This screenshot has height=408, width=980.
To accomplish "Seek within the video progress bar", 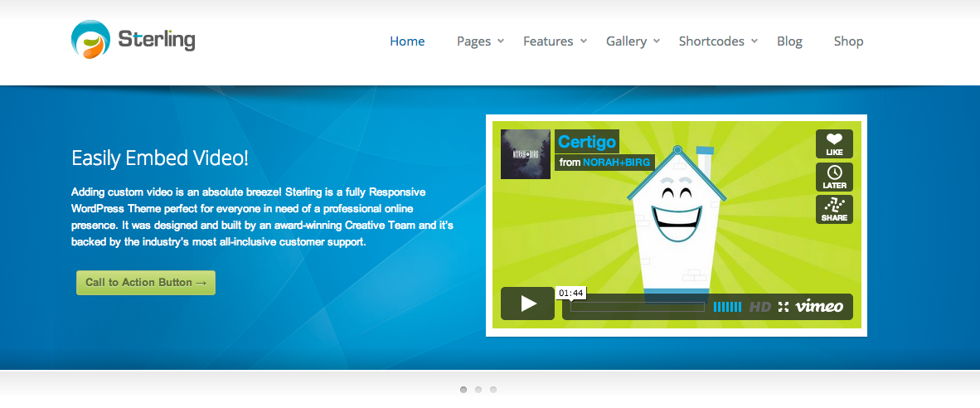I will pyautogui.click(x=638, y=307).
